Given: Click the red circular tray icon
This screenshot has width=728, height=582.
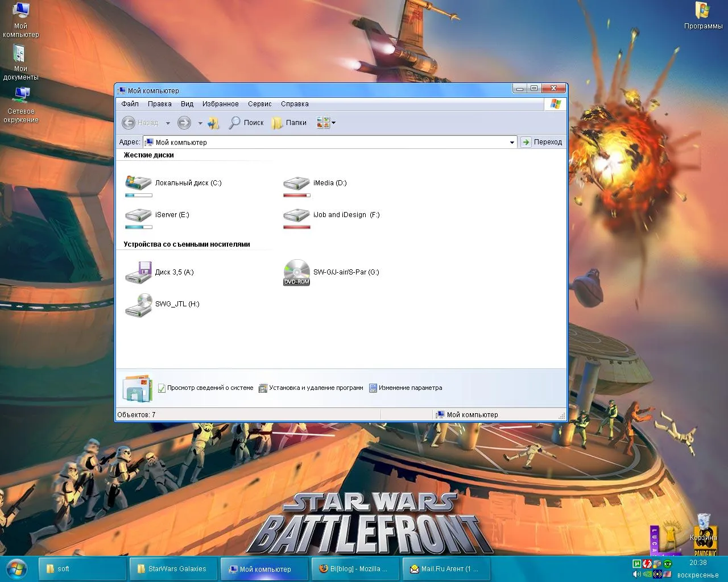Looking at the screenshot, I should (647, 563).
